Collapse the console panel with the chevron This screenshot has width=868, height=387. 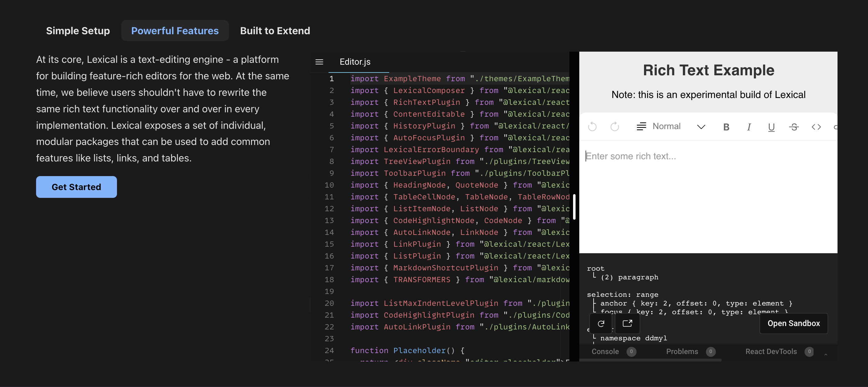click(826, 354)
